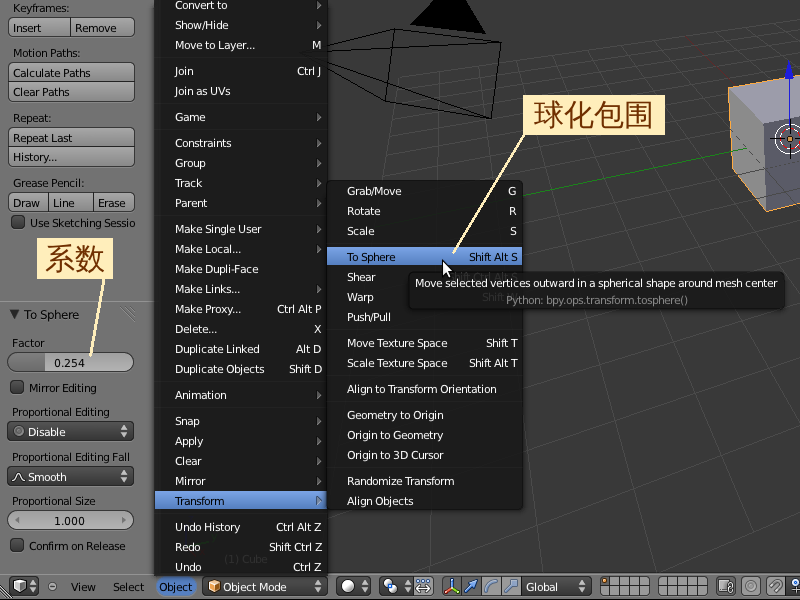Enable the rotate manipulator arc
Viewport: 800px width, 600px height.
coord(491,586)
